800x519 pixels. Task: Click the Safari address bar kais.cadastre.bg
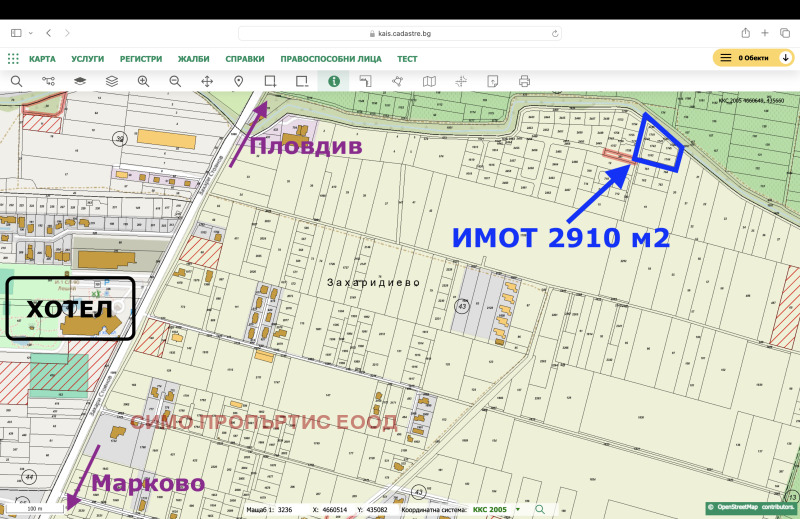(x=400, y=33)
